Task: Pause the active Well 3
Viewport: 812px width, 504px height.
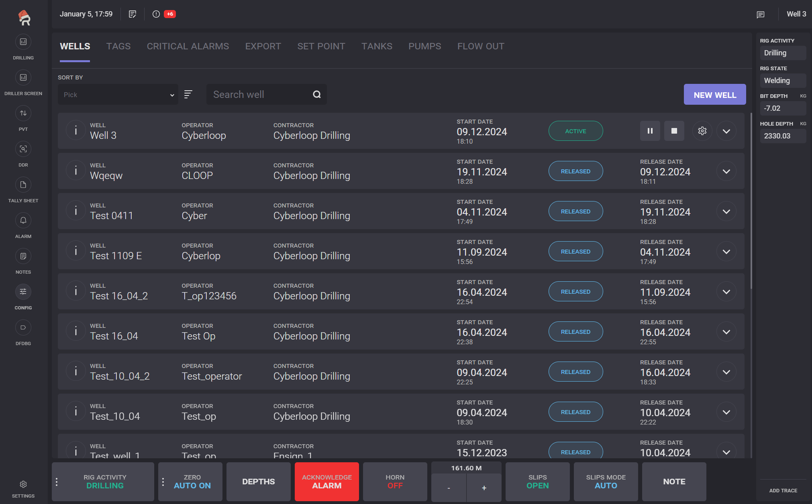Action: coord(650,131)
